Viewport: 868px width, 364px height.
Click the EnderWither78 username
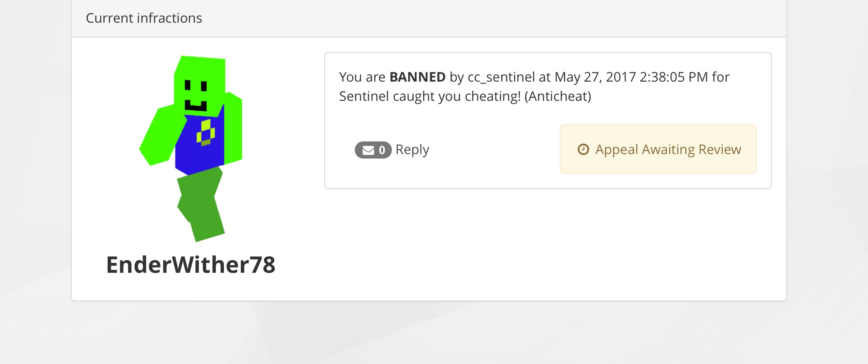[x=191, y=265]
